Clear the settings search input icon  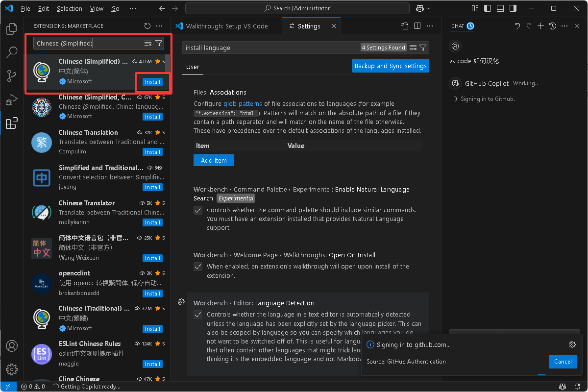[413, 48]
